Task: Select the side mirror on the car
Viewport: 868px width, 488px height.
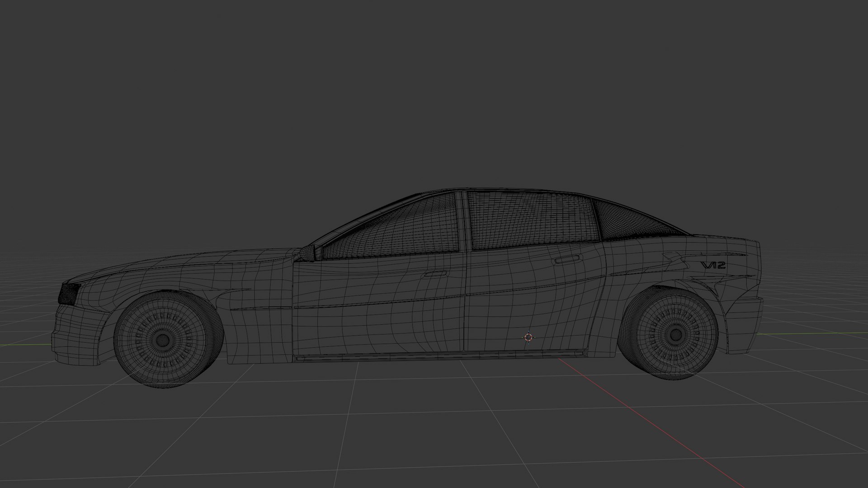Action: coord(307,253)
